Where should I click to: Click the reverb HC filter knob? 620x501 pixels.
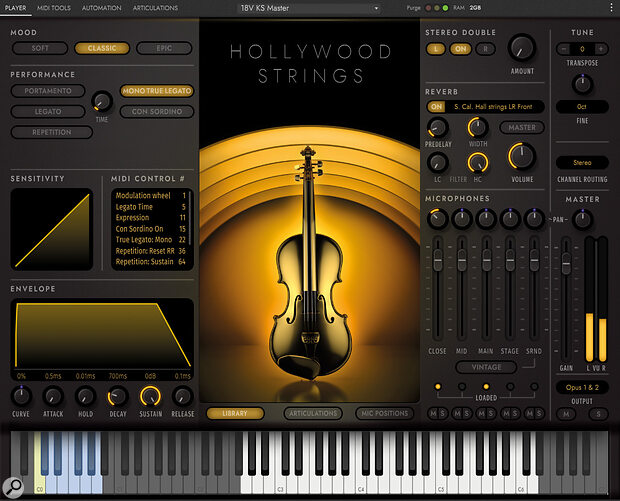(478, 163)
